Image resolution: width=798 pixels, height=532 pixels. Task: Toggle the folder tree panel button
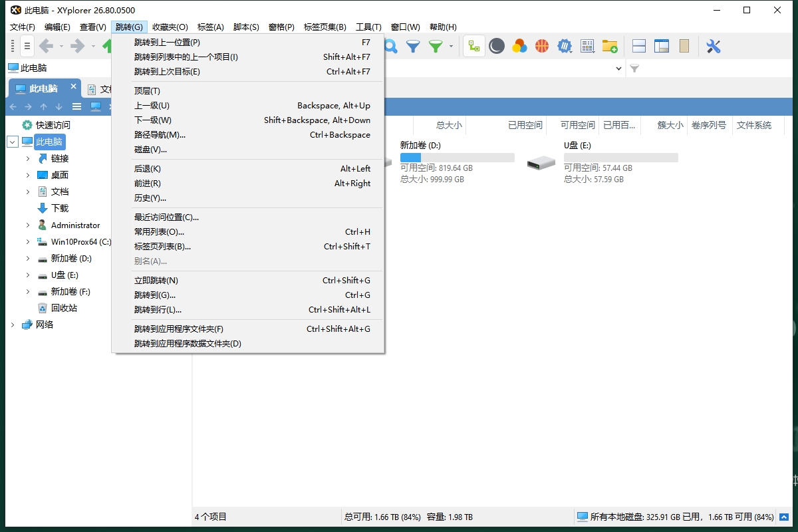click(474, 46)
